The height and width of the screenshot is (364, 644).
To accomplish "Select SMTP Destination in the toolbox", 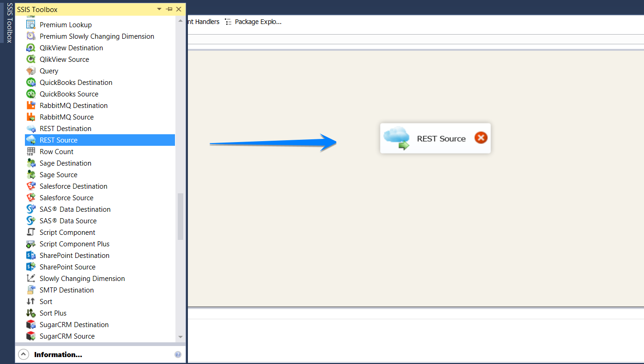I will pyautogui.click(x=66, y=290).
